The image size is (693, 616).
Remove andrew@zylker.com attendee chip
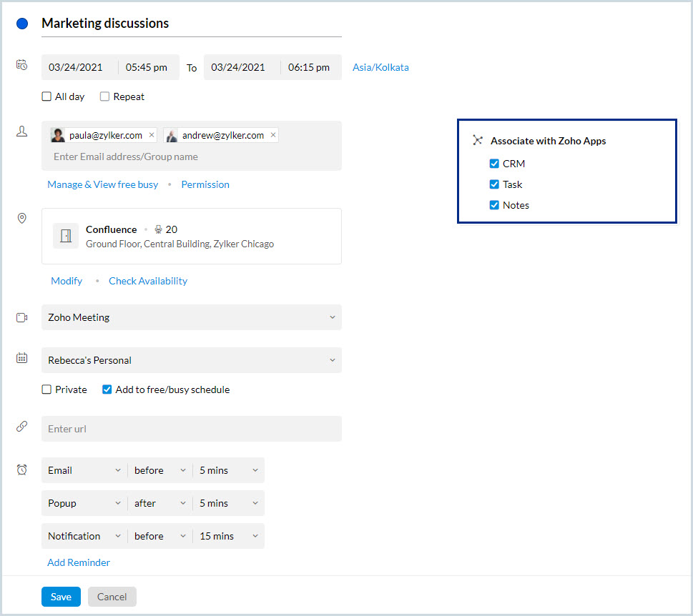pos(273,135)
